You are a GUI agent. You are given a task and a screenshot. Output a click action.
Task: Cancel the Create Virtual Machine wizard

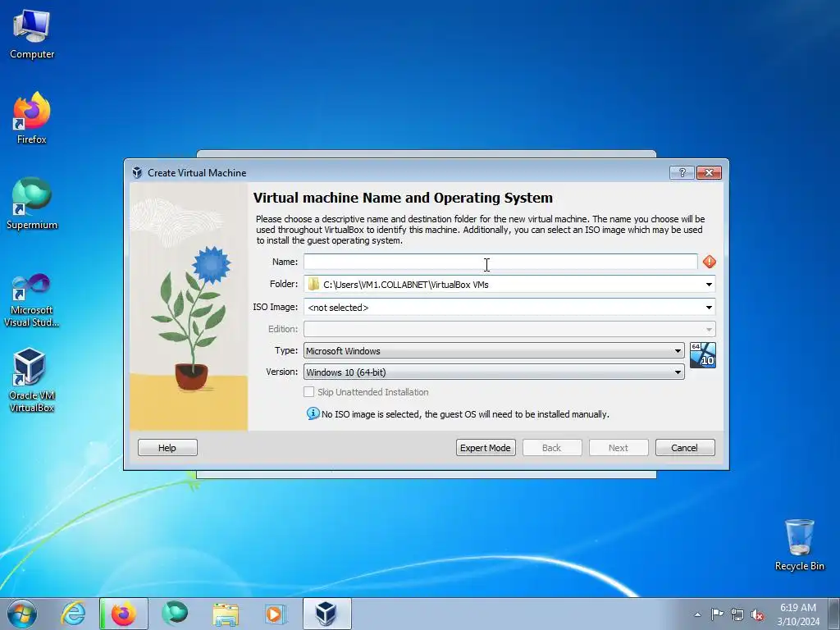[x=685, y=448]
